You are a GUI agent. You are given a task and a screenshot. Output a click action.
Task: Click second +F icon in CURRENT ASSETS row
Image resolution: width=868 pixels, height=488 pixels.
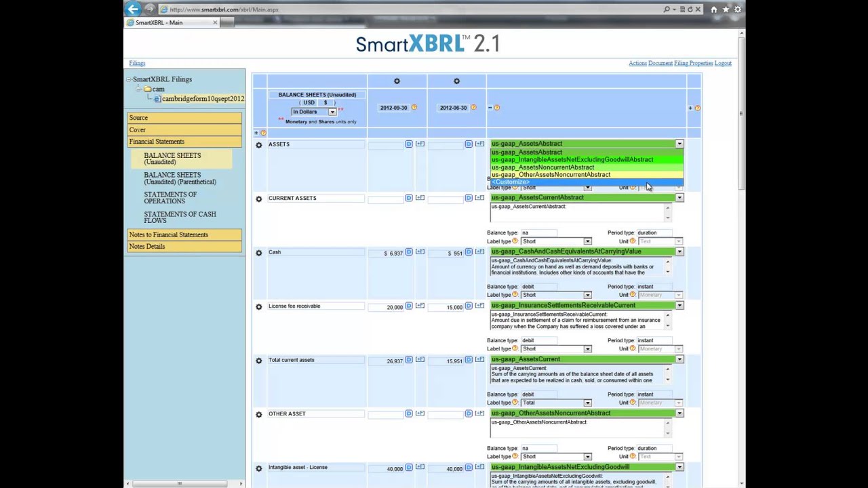click(x=479, y=198)
